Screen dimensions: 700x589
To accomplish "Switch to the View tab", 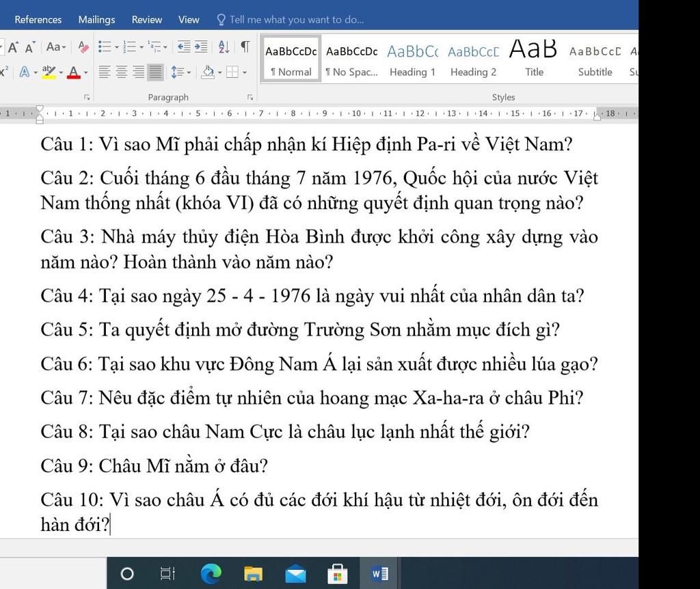I will [x=189, y=20].
